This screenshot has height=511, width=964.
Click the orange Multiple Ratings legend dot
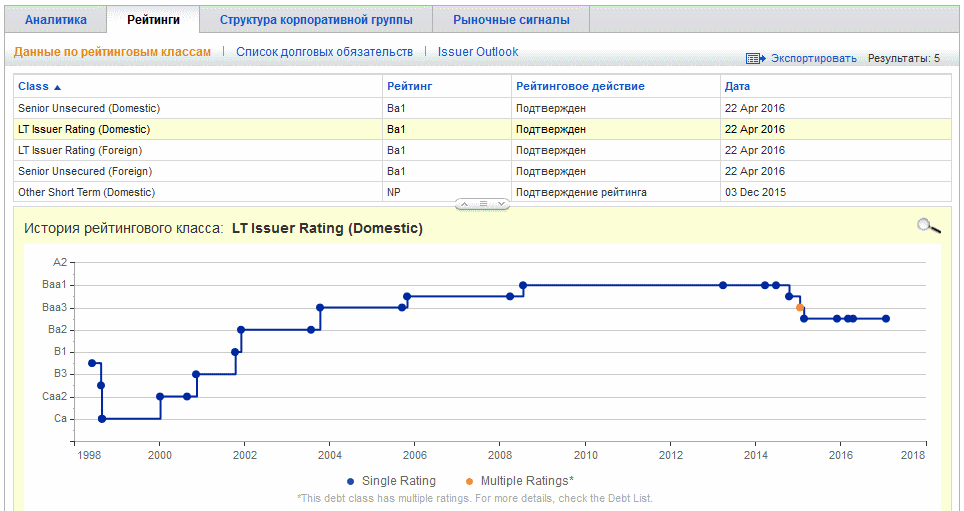point(469,480)
